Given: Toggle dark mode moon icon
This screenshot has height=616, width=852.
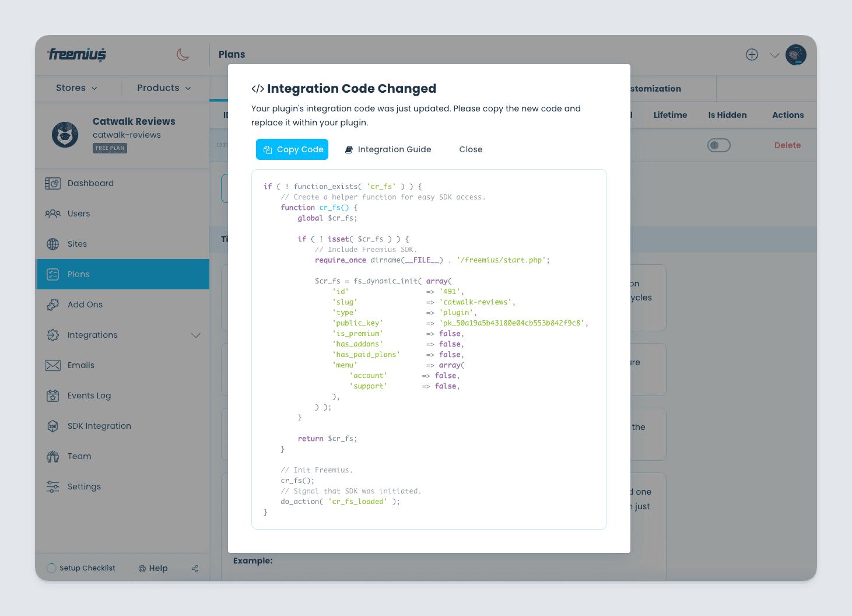Looking at the screenshot, I should (183, 54).
